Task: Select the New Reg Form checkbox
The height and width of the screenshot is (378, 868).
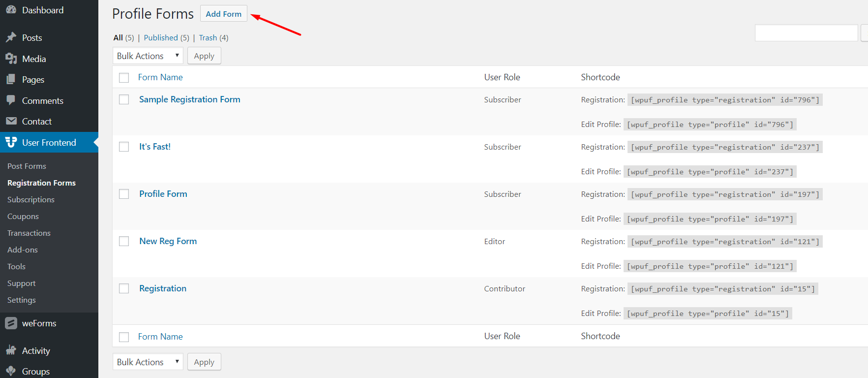Action: pyautogui.click(x=124, y=241)
